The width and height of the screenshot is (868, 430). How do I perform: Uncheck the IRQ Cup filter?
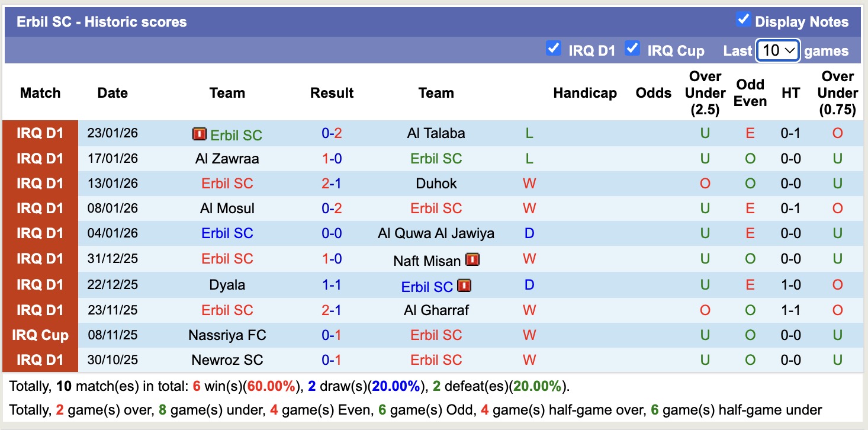click(x=632, y=49)
